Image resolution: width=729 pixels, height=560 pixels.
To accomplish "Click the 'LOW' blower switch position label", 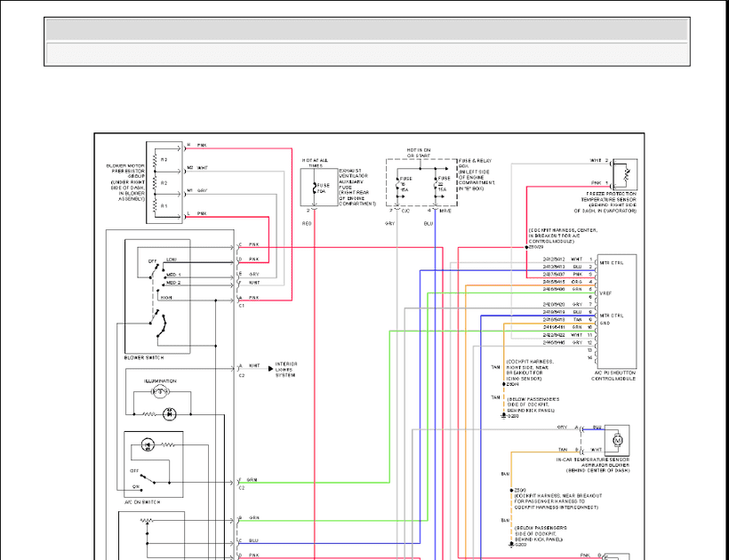I will pos(172,260).
